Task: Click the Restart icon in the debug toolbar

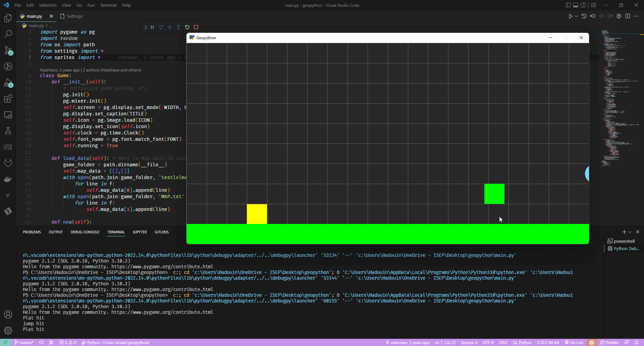Action: click(x=187, y=27)
